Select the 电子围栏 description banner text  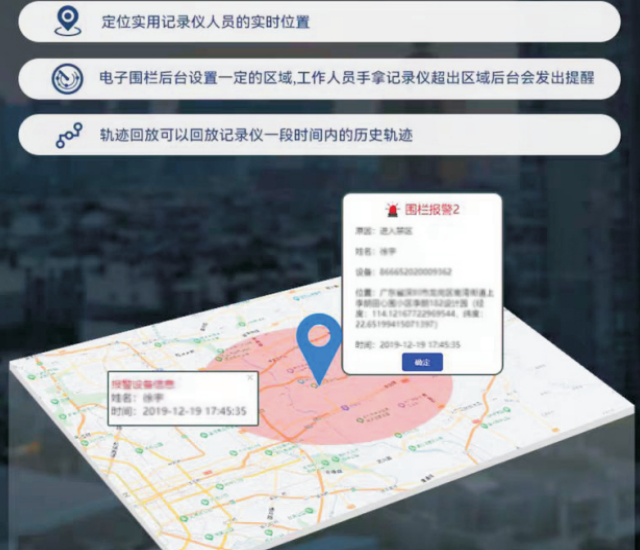(347, 78)
